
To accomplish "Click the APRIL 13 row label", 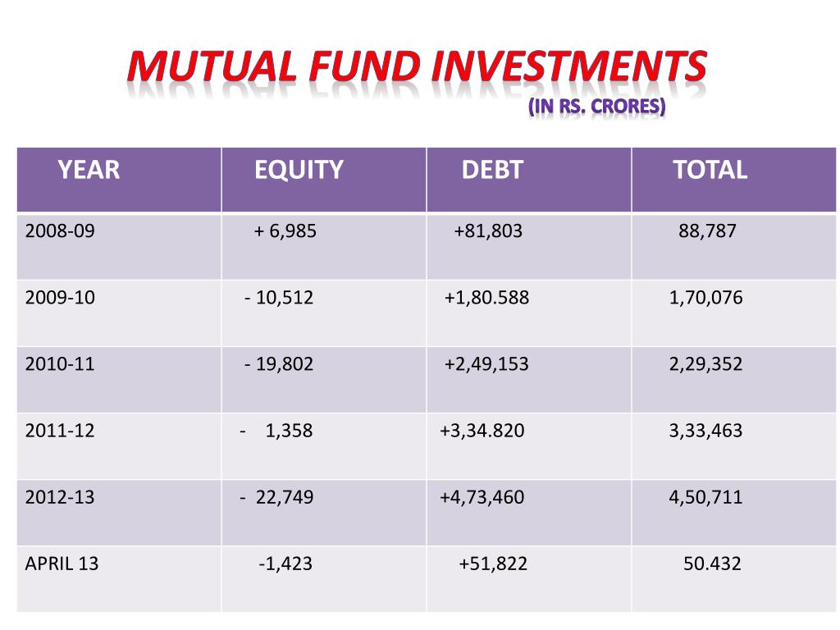I will [62, 564].
